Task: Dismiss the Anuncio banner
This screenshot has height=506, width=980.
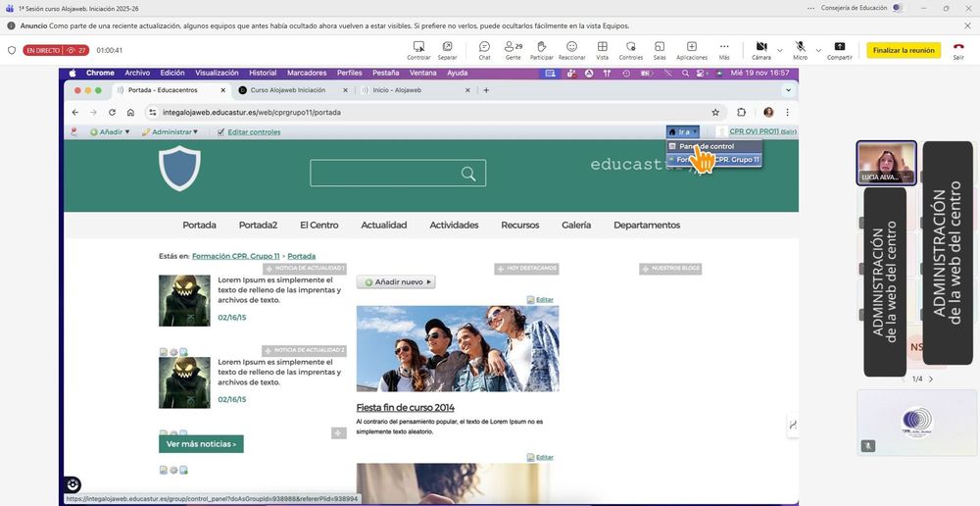Action: [x=967, y=25]
